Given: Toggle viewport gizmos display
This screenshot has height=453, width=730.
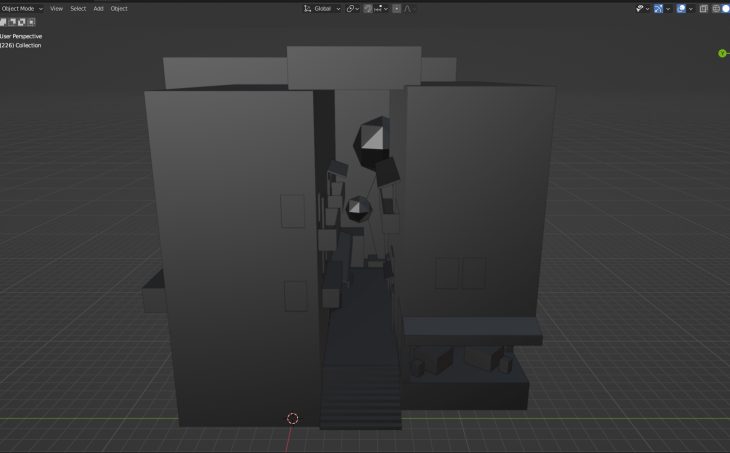Looking at the screenshot, I should tap(658, 8).
